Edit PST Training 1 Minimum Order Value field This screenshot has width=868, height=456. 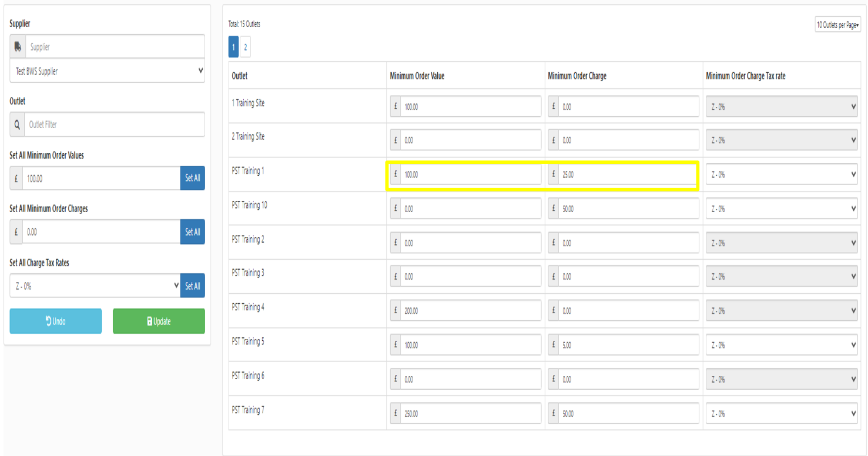click(470, 175)
